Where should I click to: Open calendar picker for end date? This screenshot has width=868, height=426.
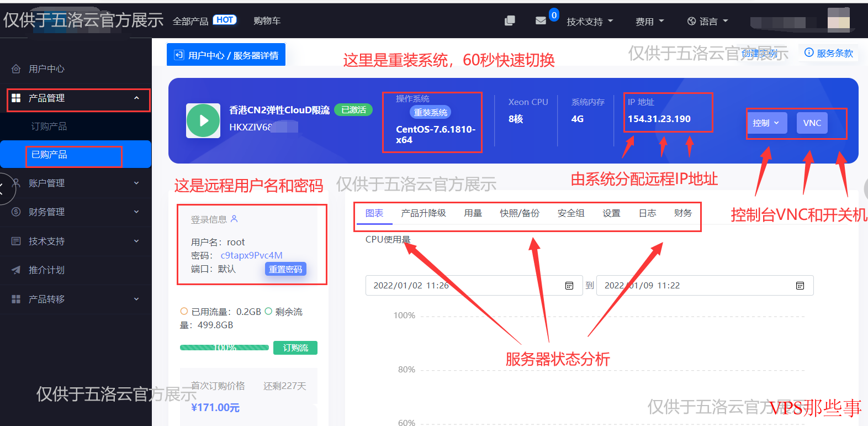(x=800, y=286)
